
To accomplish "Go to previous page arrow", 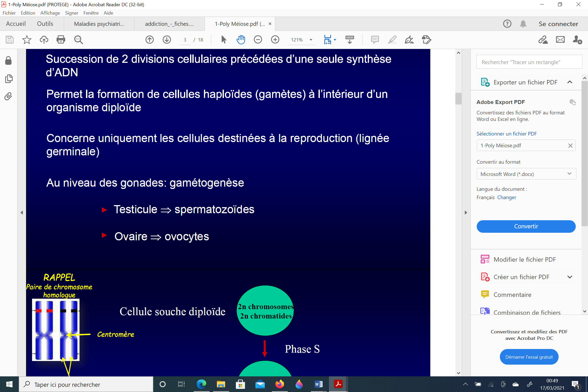I will coord(150,40).
